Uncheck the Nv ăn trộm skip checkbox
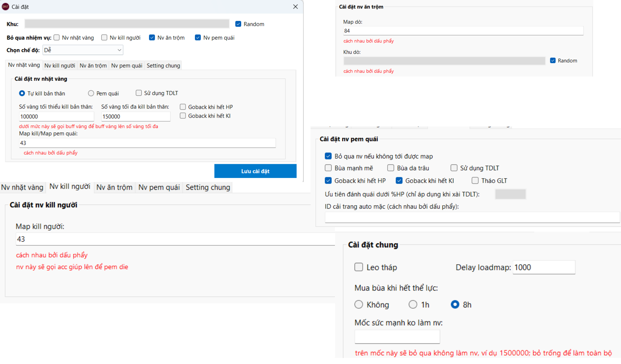The image size is (621, 364). tap(152, 37)
